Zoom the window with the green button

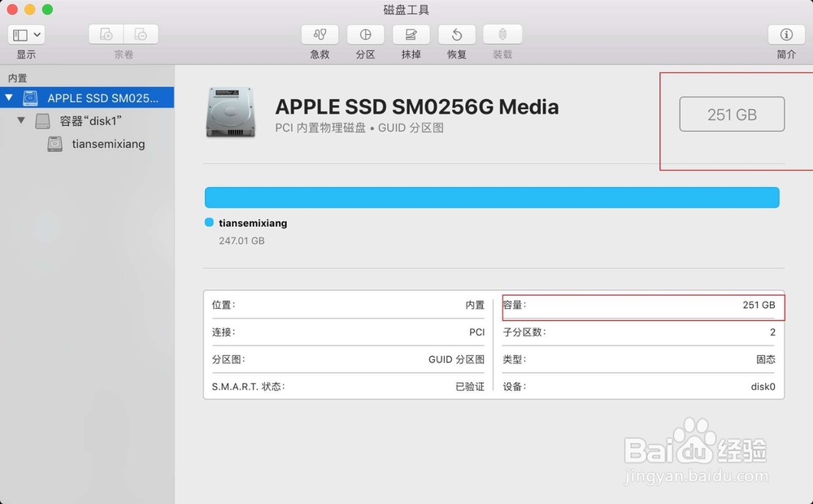coord(47,9)
